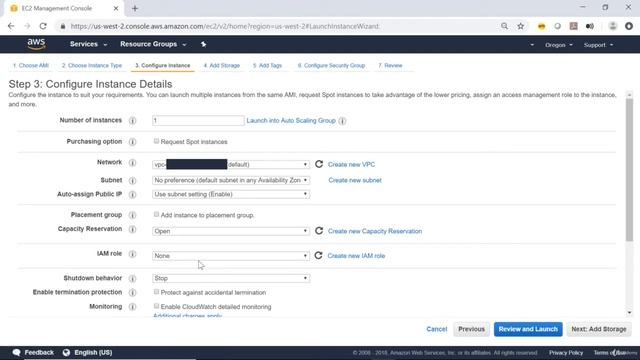Open Auto-assign Public IP dropdown
The height and width of the screenshot is (360, 640).
point(231,194)
